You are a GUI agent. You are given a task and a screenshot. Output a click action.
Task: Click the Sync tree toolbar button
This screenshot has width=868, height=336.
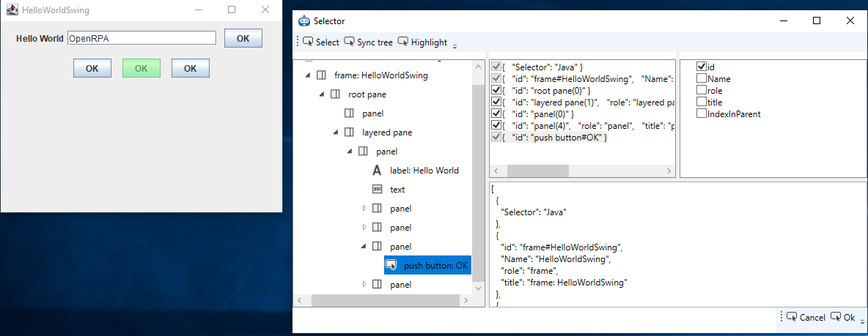point(368,42)
